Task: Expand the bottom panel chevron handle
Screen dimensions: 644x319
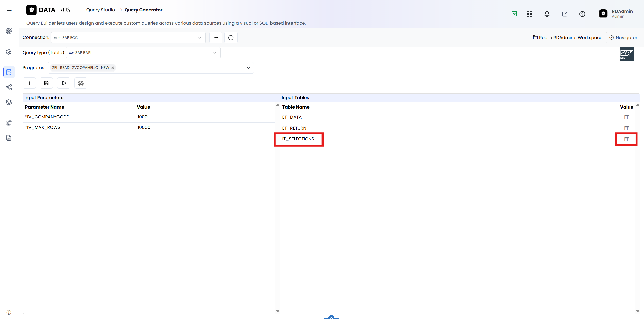Action: 331,317
